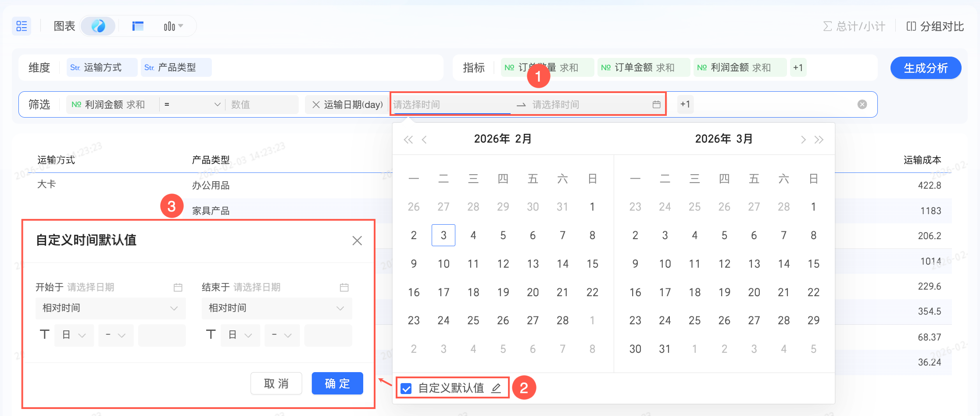This screenshot has width=980, height=416.
Task: Click the list view icon at top left
Action: click(21, 26)
